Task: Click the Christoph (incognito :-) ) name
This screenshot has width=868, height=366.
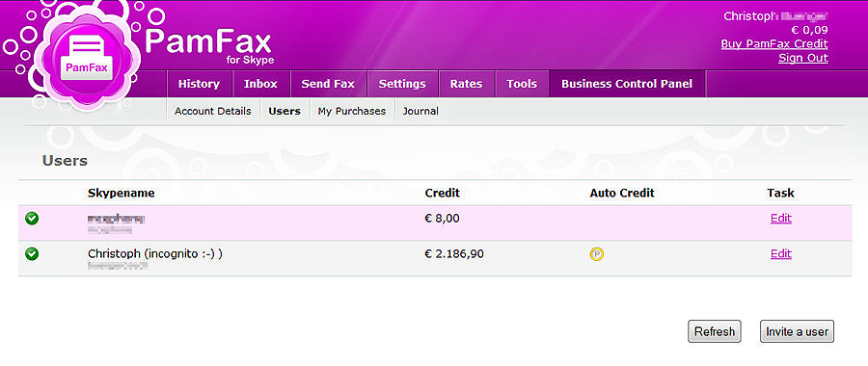Action: tap(155, 253)
